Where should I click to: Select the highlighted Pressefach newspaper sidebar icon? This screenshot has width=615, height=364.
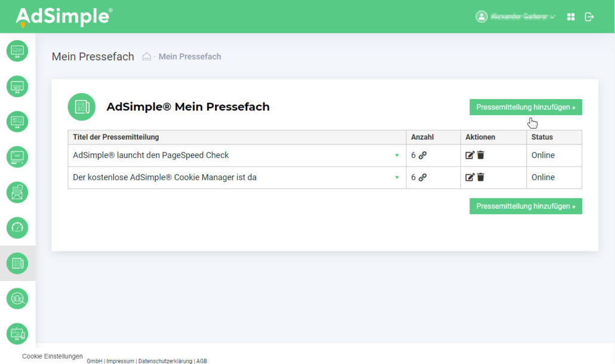point(17,263)
